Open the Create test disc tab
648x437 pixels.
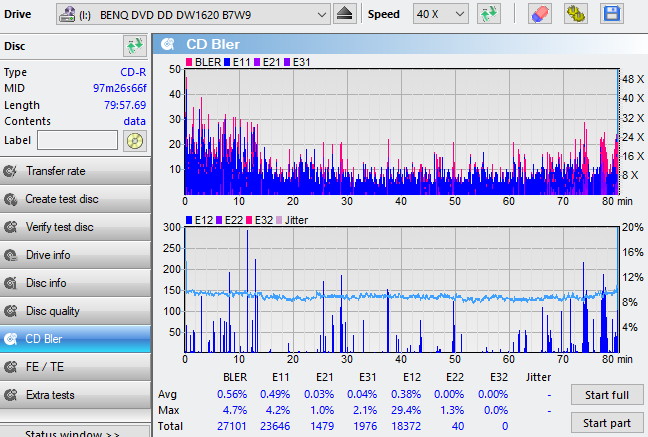[x=75, y=199]
